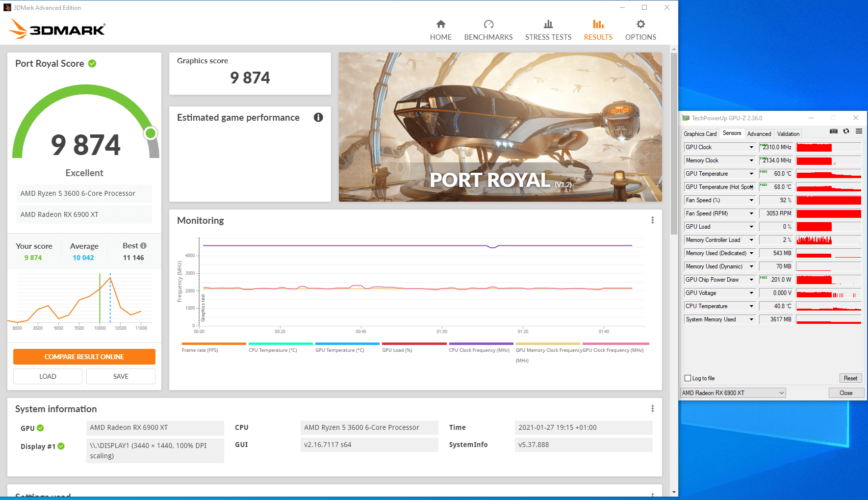The image size is (868, 500).
Task: Open the BENCHMARKS section
Action: (488, 30)
